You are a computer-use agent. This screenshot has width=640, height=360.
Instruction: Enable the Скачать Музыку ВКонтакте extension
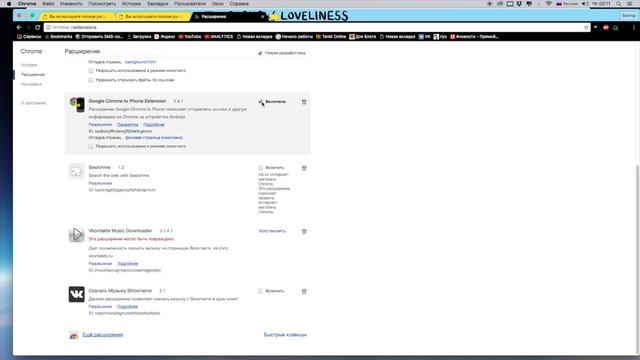point(260,291)
